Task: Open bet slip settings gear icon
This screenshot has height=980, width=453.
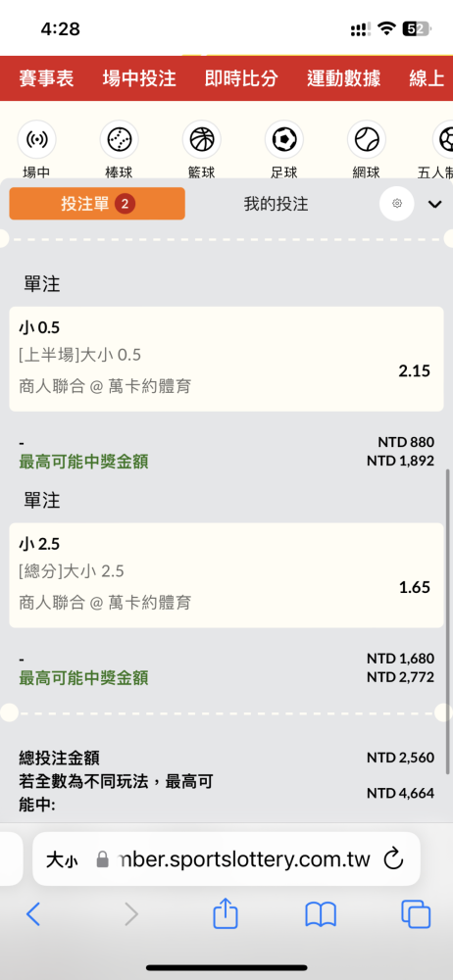Action: click(397, 203)
